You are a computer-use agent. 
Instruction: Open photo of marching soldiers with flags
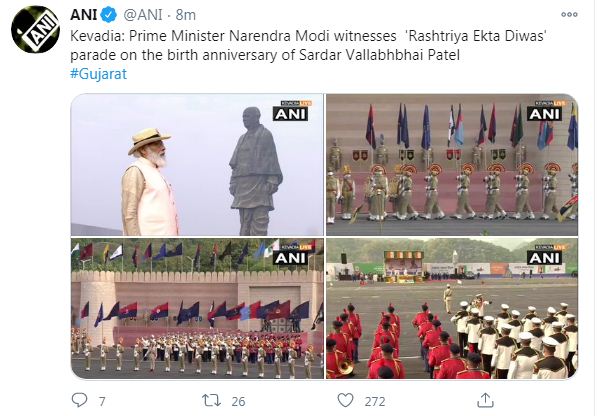coord(452,165)
